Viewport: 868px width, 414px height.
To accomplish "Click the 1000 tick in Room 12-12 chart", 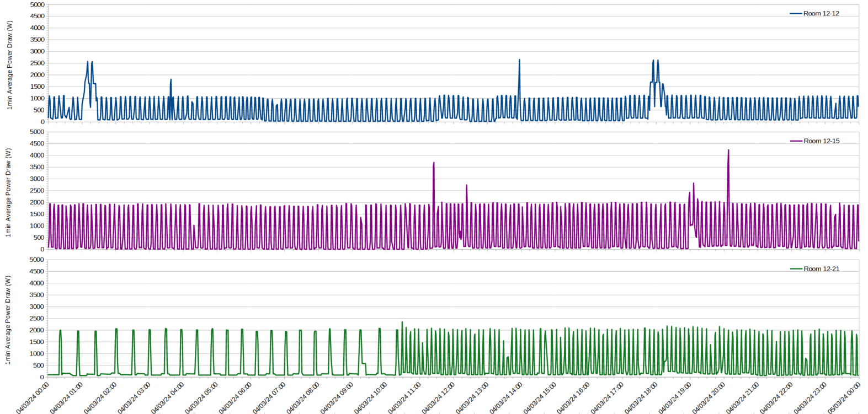I will [38, 99].
